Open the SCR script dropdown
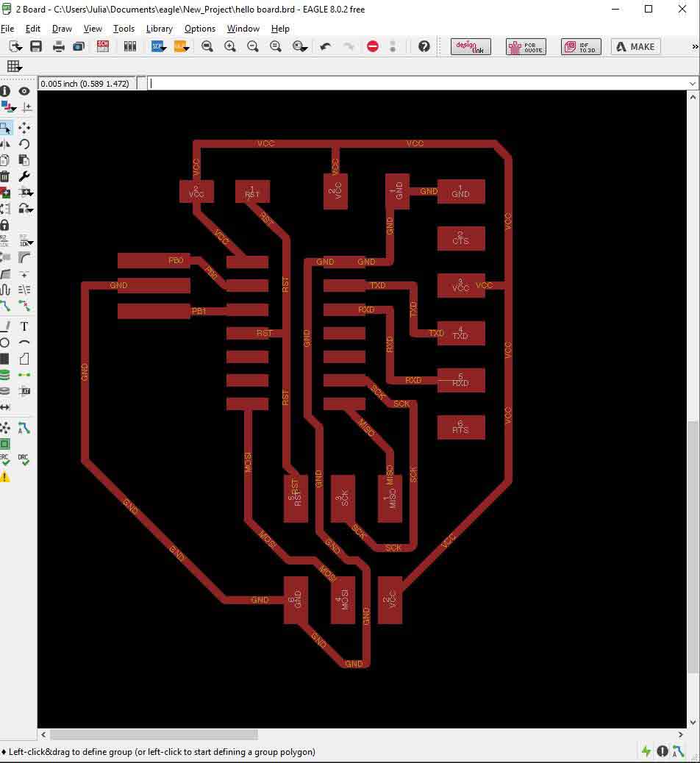This screenshot has width=700, height=763. click(x=159, y=47)
